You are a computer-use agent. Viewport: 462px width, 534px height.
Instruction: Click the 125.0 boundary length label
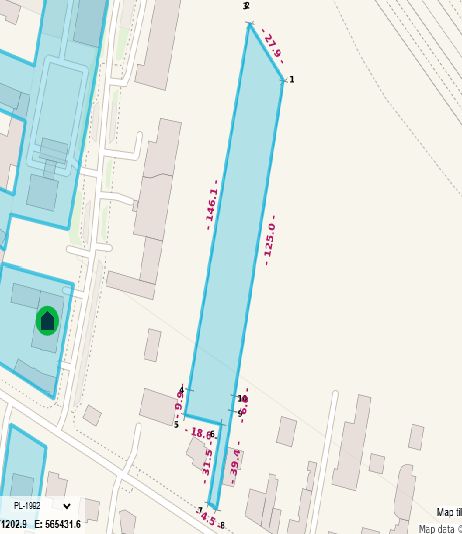tap(270, 240)
